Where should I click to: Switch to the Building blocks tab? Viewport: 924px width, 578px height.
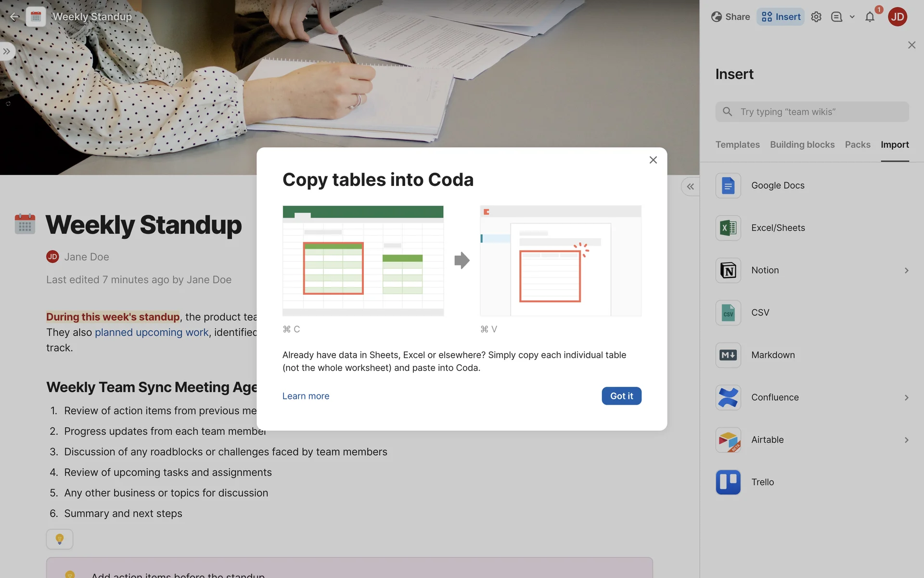[802, 144]
